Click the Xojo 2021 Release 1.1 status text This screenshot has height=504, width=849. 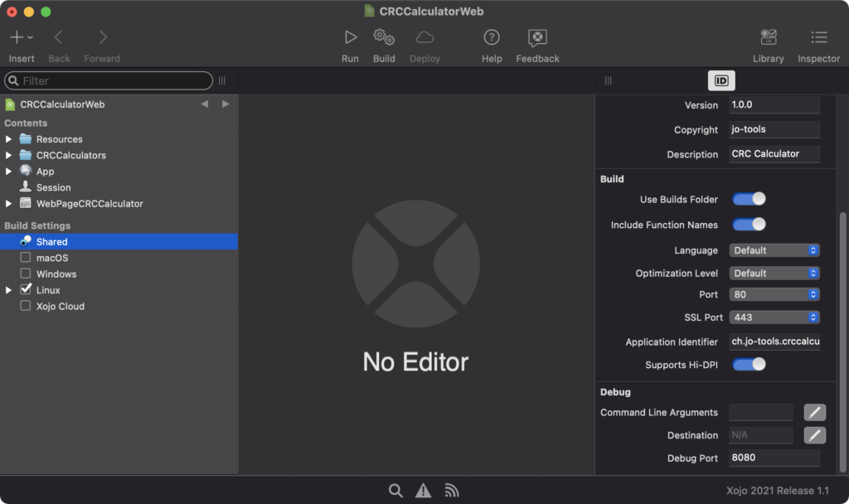[777, 491]
